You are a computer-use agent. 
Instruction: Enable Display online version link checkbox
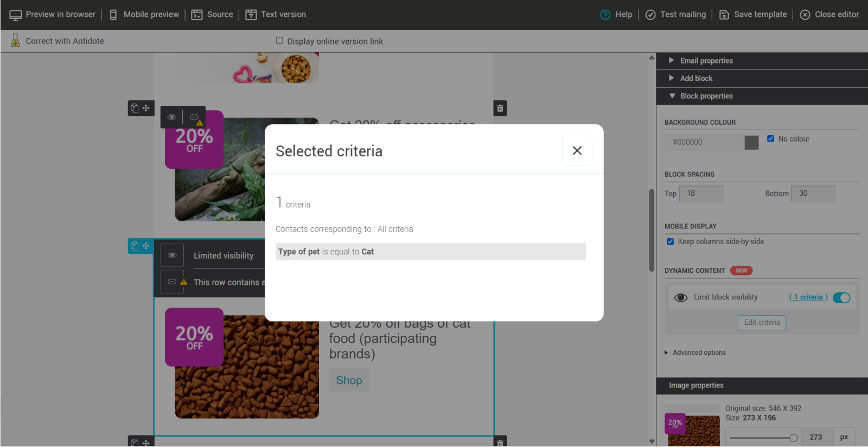pos(279,41)
